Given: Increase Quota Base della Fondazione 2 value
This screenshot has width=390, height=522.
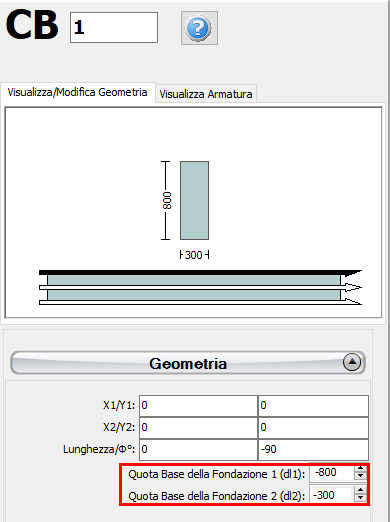Looking at the screenshot, I should [x=360, y=490].
